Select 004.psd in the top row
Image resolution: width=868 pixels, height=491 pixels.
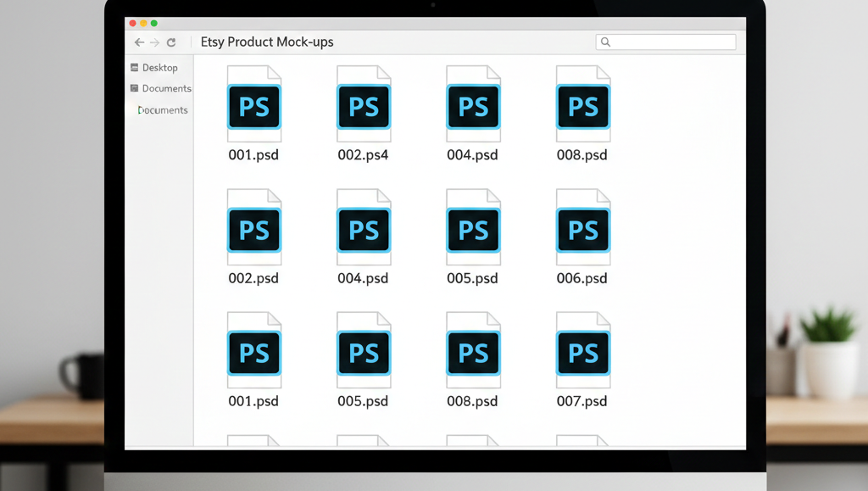pyautogui.click(x=473, y=105)
